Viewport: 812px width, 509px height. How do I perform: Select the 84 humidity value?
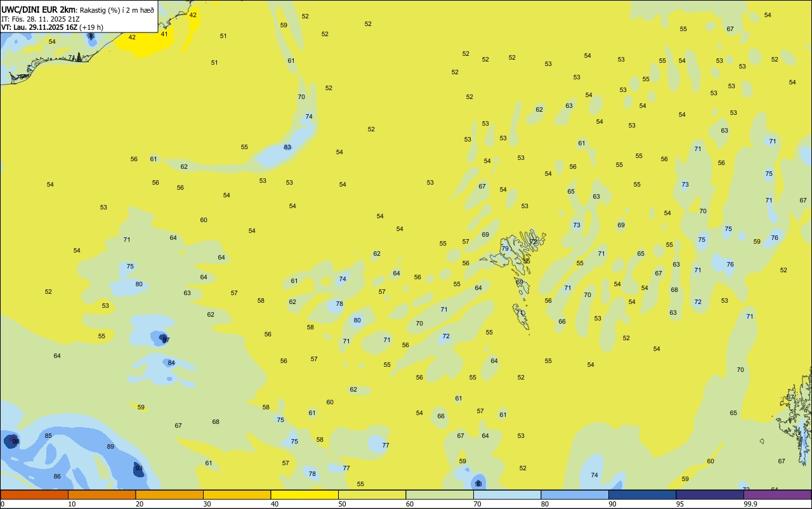pos(171,363)
